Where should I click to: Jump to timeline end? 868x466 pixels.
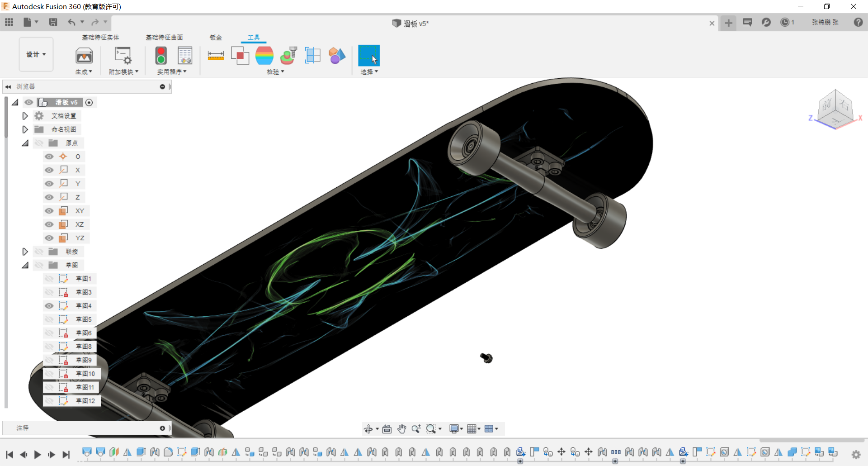(x=66, y=455)
